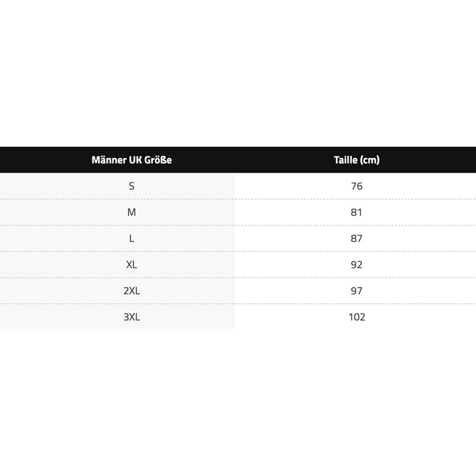Select the 2XL size cell
This screenshot has width=476, height=476.
point(132,291)
